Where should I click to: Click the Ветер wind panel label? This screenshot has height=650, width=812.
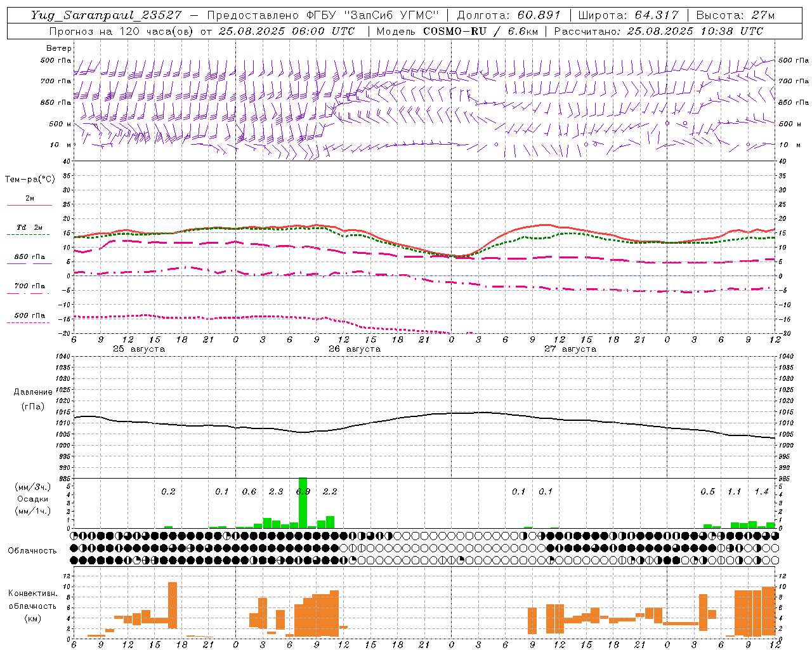click(x=59, y=48)
